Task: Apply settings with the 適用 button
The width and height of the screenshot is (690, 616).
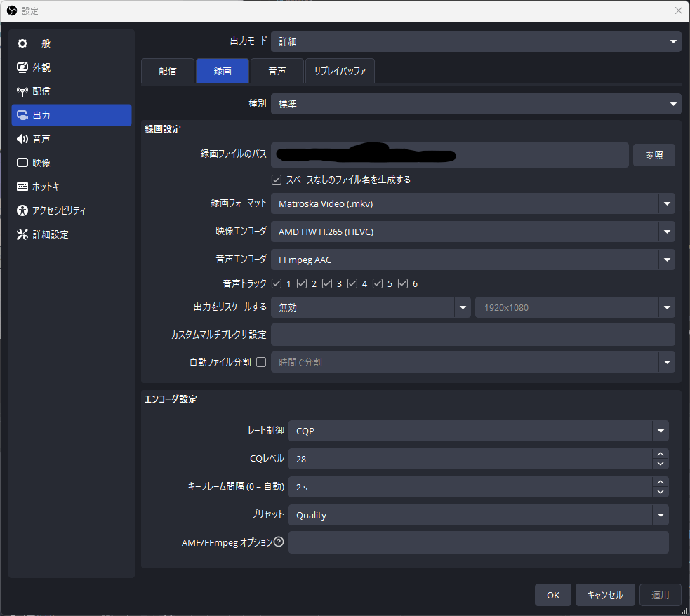Action: [659, 594]
